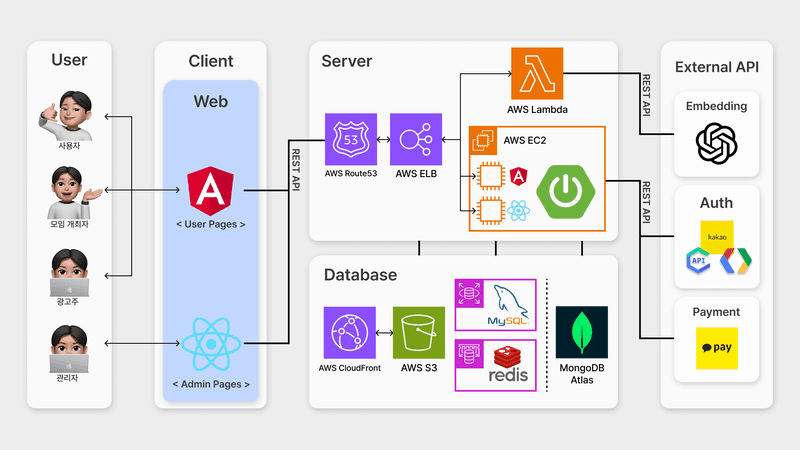800x450 pixels.
Task: Click the '< Admin Pages >' label
Action: point(211,384)
